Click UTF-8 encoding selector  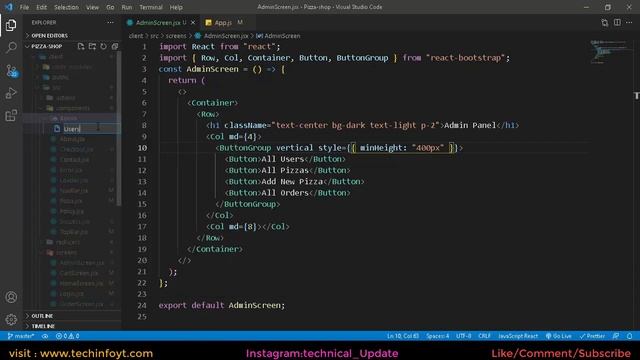click(x=463, y=336)
